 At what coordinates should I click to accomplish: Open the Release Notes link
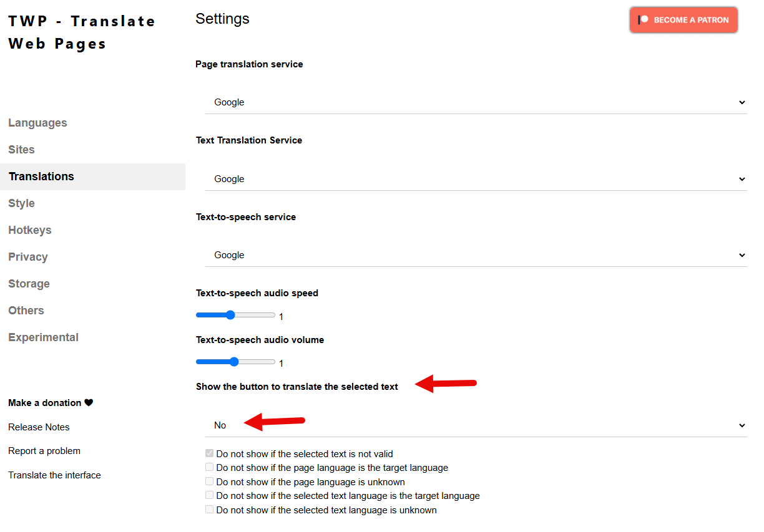pos(39,427)
